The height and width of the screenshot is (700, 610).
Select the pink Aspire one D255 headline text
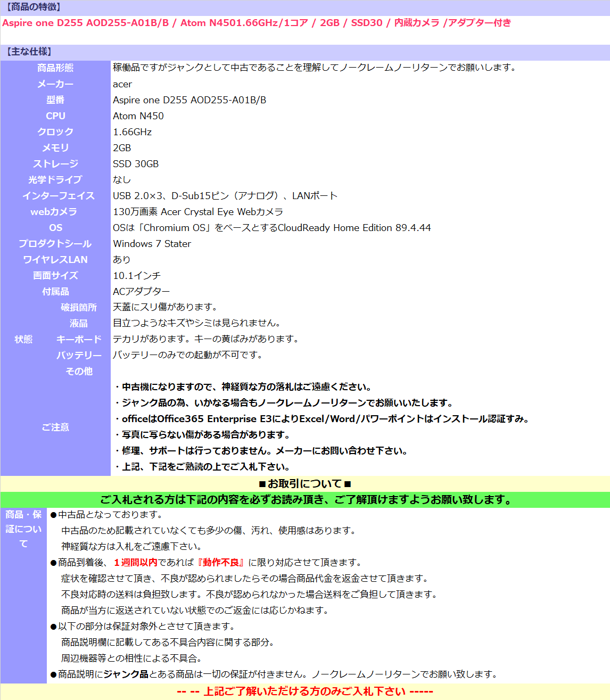coord(257,23)
